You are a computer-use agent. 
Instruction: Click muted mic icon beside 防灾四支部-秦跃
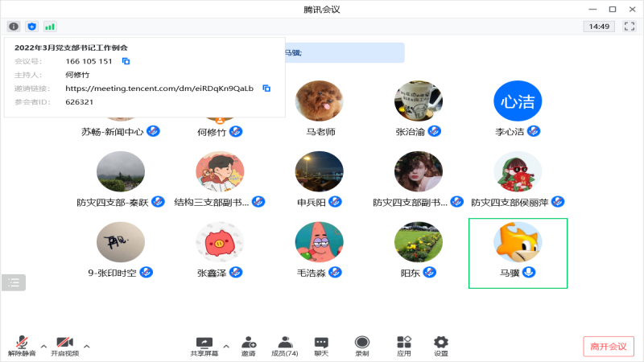point(158,202)
